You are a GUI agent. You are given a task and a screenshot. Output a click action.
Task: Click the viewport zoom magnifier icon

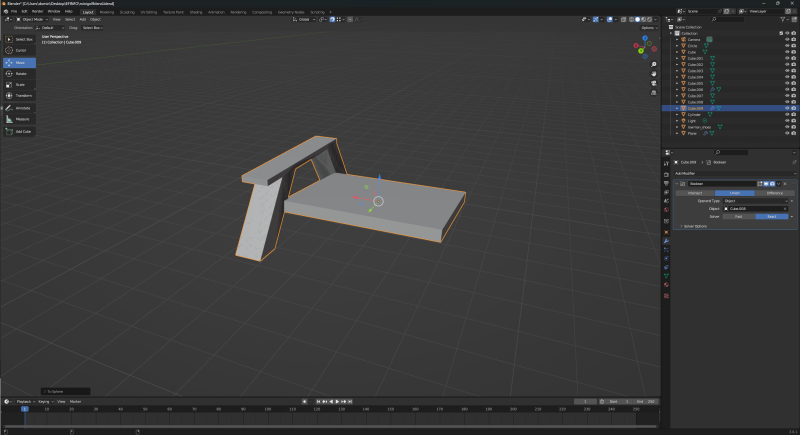654,65
